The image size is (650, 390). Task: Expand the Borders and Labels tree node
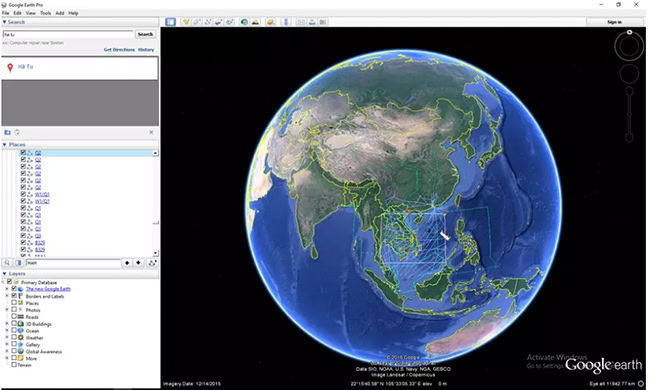[x=7, y=296]
